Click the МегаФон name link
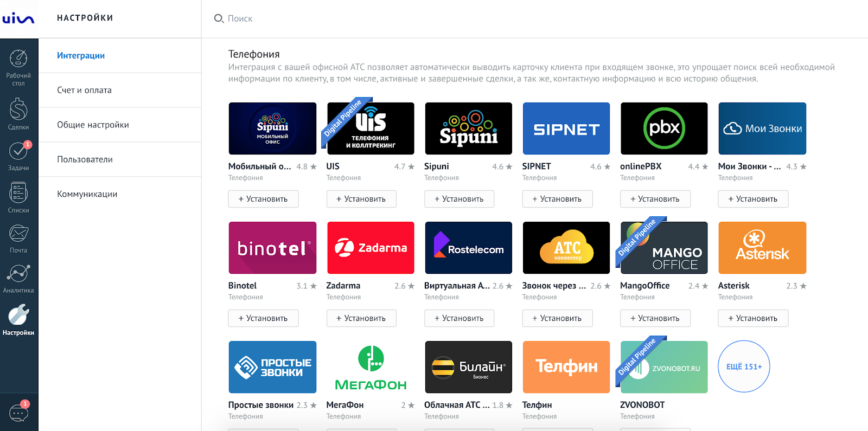Viewport: 868px width, 431px height. click(x=345, y=405)
